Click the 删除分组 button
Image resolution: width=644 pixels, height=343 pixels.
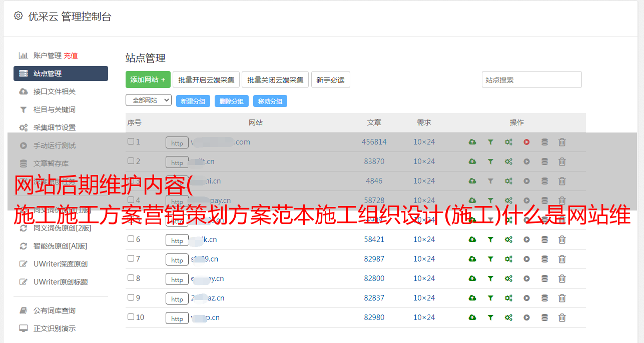pyautogui.click(x=232, y=101)
